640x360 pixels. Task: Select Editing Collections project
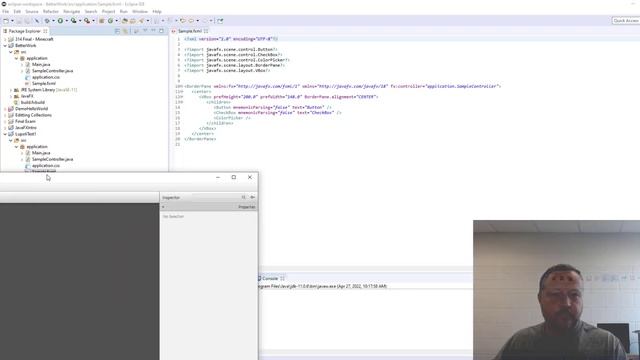click(33, 115)
